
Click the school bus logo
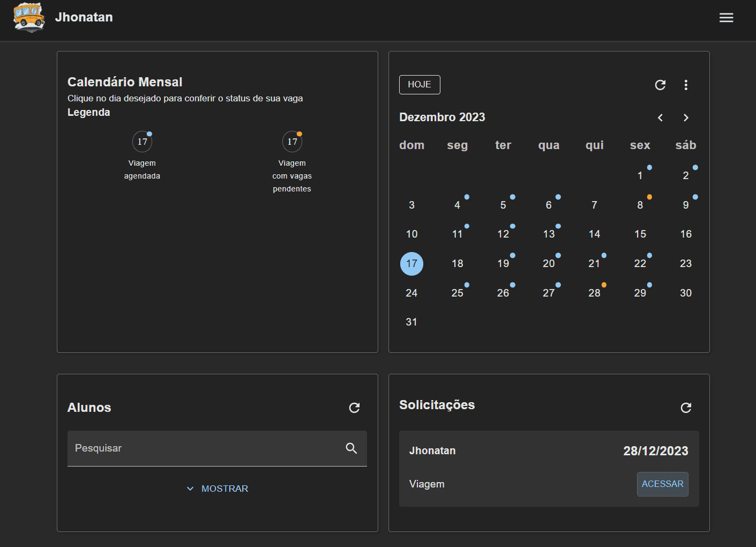[x=29, y=17]
